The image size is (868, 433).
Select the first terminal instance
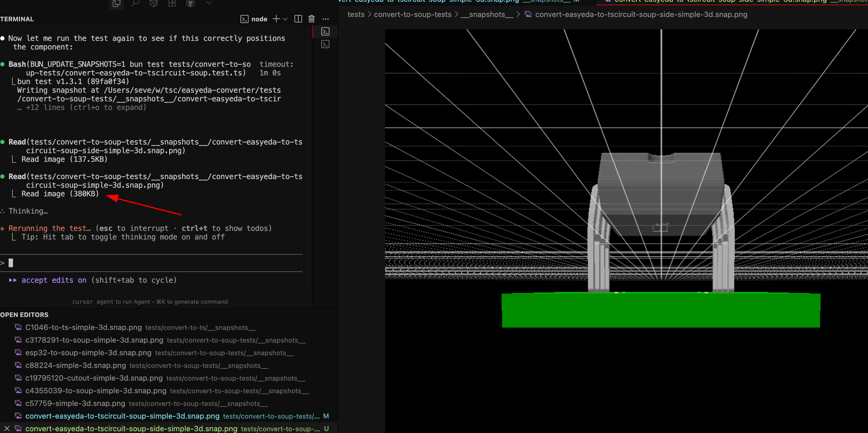[x=325, y=32]
